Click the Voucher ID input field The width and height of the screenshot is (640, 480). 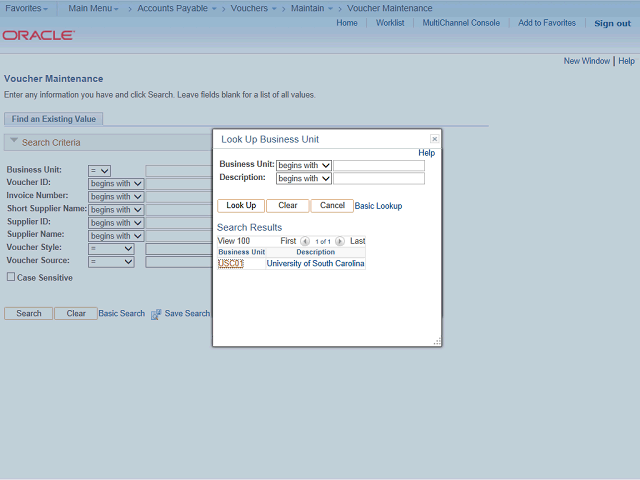[x=179, y=184]
